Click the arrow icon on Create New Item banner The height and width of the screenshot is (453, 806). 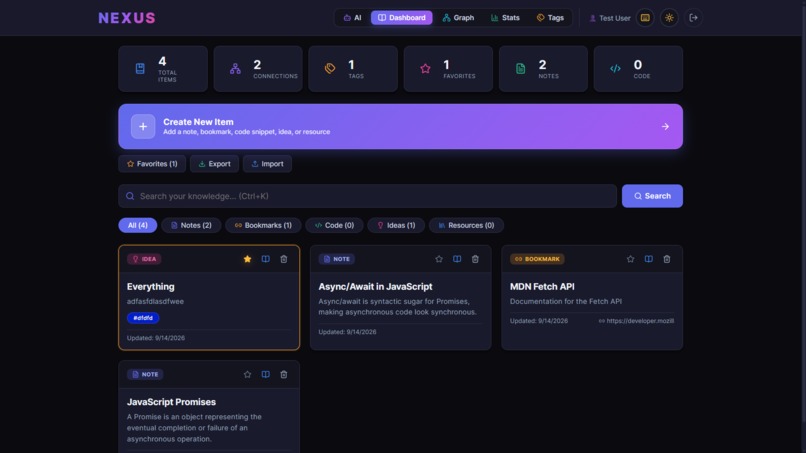coord(665,126)
